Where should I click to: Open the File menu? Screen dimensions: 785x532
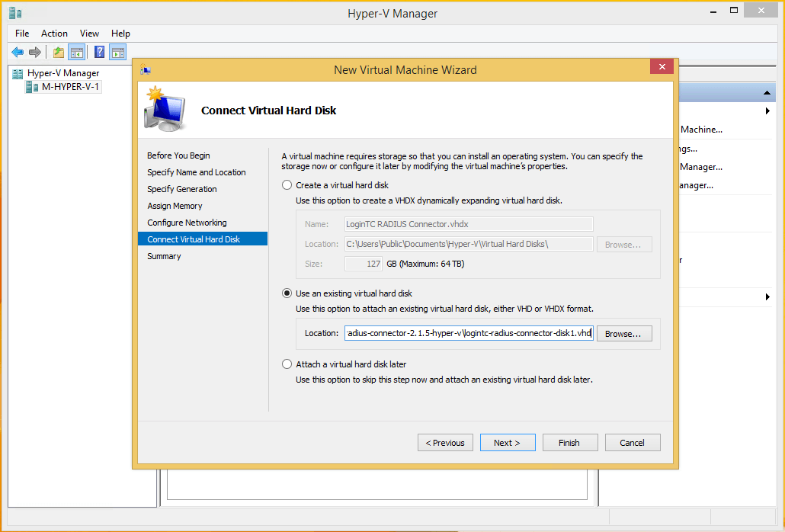click(22, 34)
